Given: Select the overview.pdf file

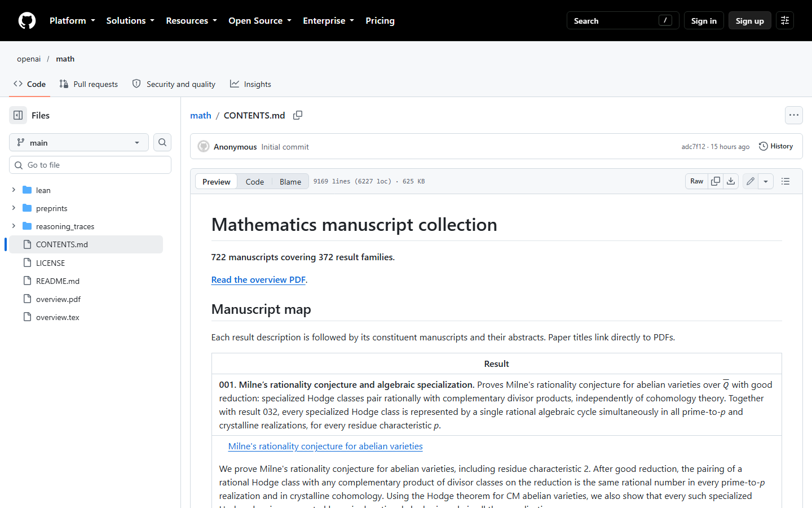Looking at the screenshot, I should tap(58, 299).
